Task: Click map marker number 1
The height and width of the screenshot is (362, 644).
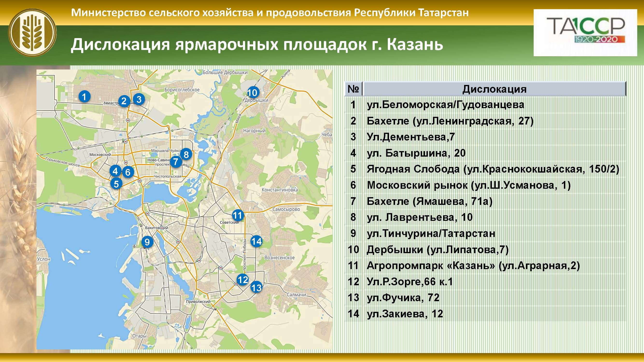Action: (x=84, y=97)
